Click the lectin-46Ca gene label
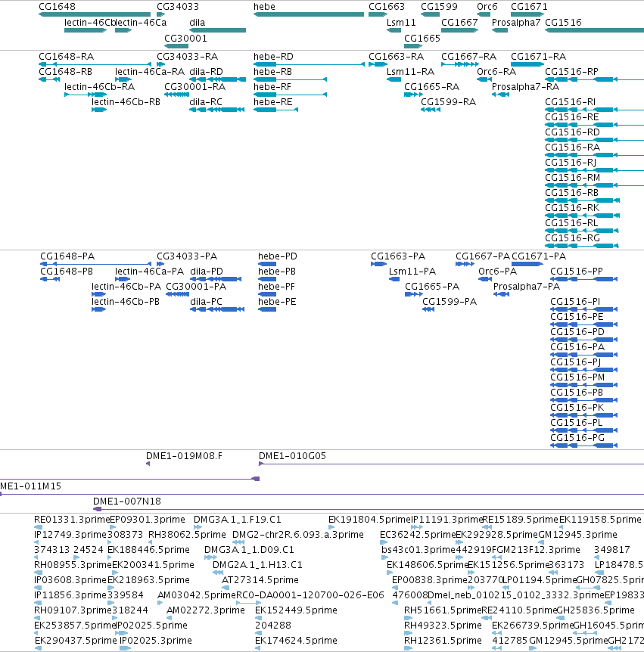Image resolution: width=644 pixels, height=652 pixels. 141,23
